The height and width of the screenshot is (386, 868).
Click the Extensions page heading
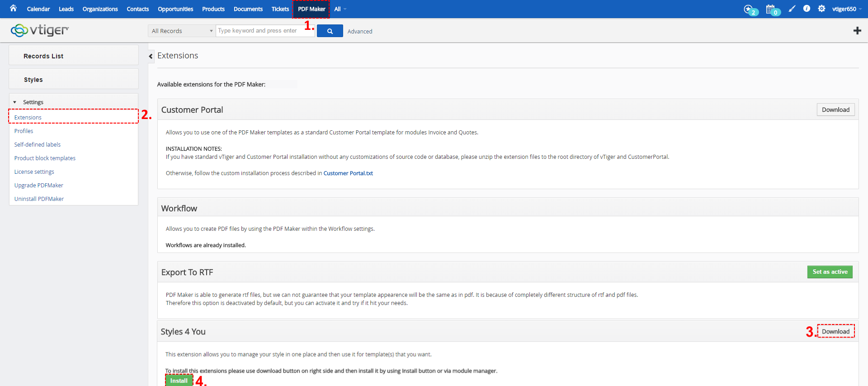[178, 56]
